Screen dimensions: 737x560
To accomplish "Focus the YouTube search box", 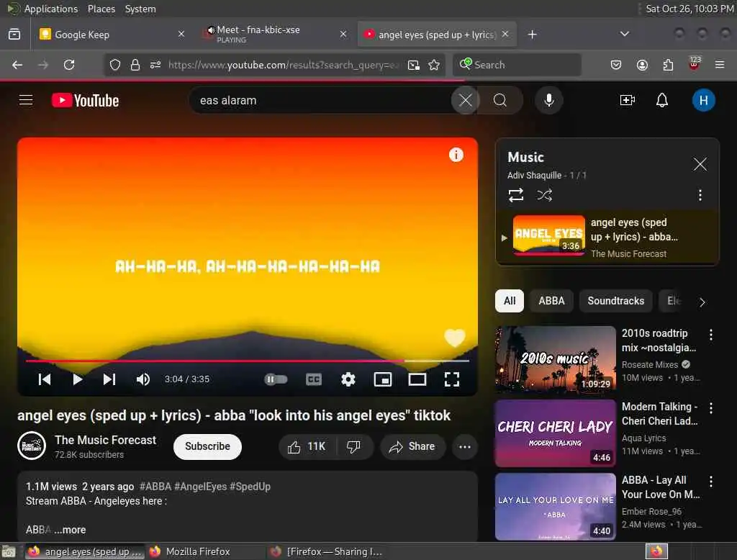I will coord(322,100).
